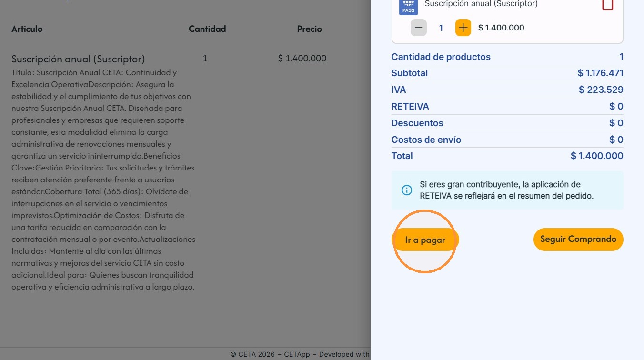Select the Total amount $ 1.400.000
This screenshot has height=360, width=644.
pyautogui.click(x=597, y=156)
